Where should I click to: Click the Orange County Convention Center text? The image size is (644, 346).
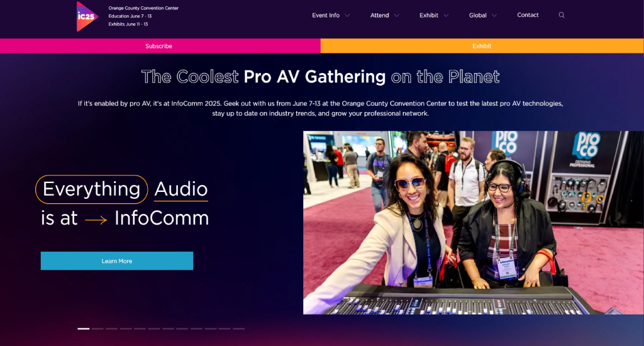(x=143, y=8)
